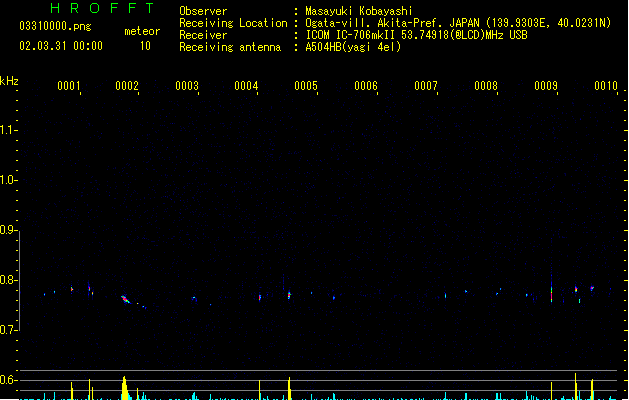629x400 pixels.
Task: Click time marker 0005
Action: point(306,85)
